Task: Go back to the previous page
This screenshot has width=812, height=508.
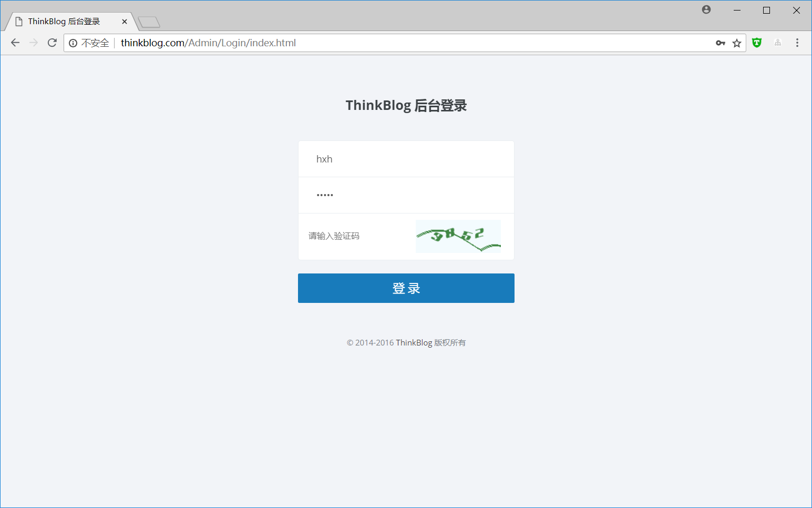Action: pos(15,43)
